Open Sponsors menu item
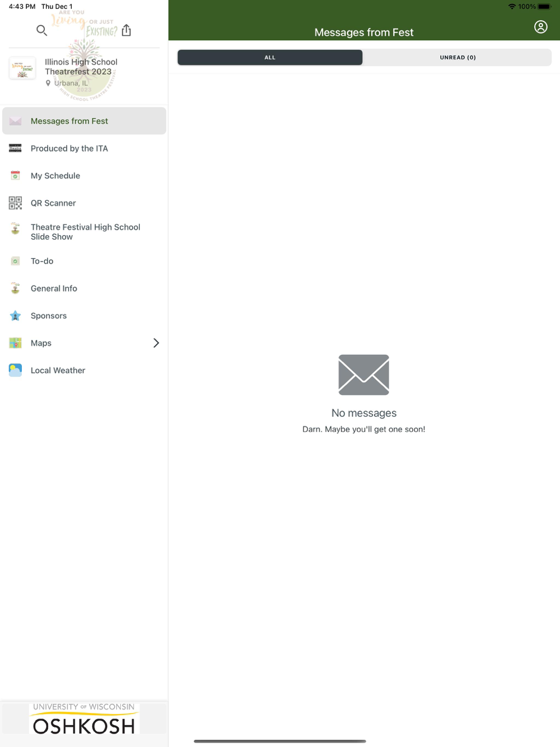The image size is (560, 747). click(84, 316)
